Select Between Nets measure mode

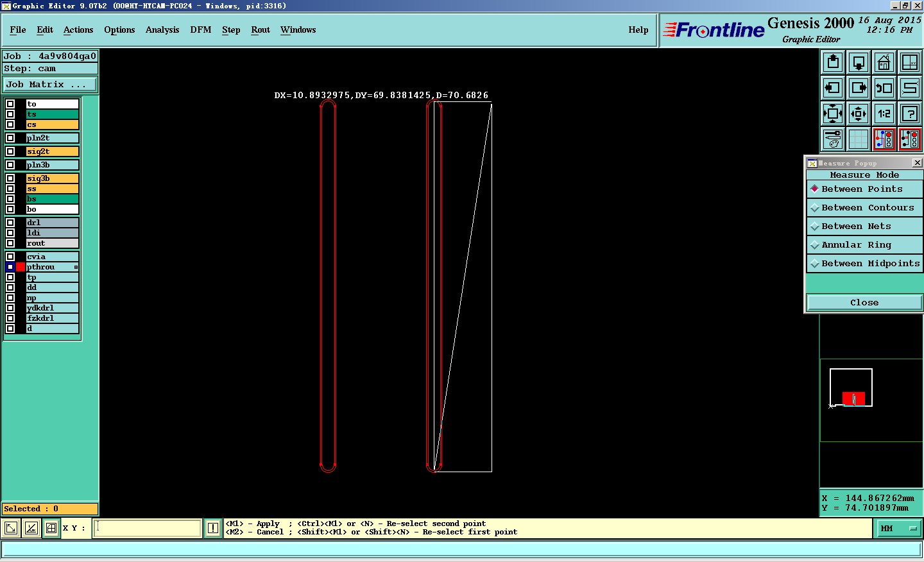(x=864, y=226)
